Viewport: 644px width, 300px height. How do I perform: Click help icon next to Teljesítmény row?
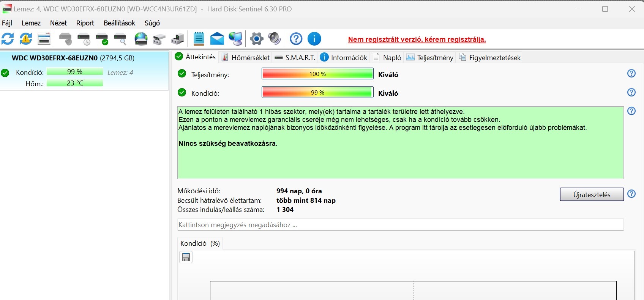(631, 73)
